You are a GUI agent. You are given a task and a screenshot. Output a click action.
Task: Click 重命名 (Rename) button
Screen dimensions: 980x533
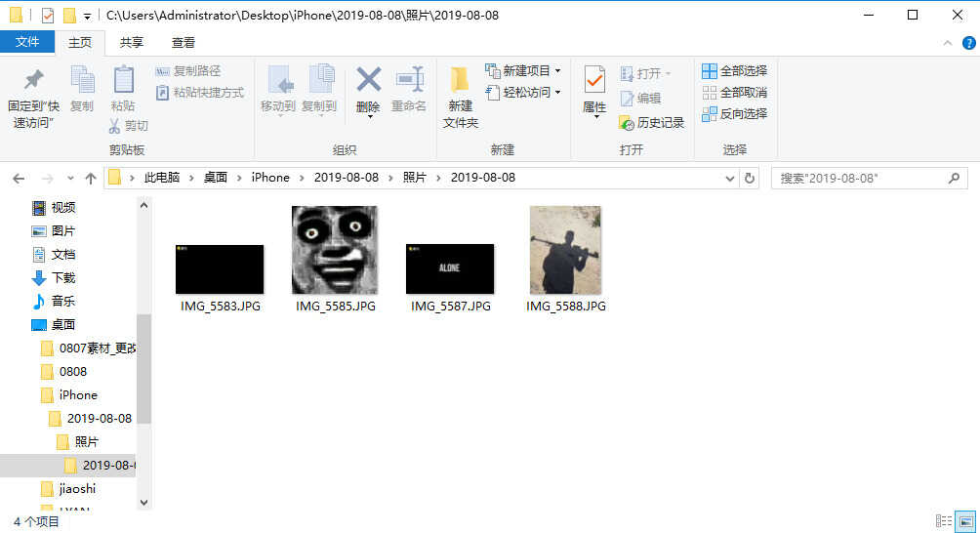(x=409, y=90)
